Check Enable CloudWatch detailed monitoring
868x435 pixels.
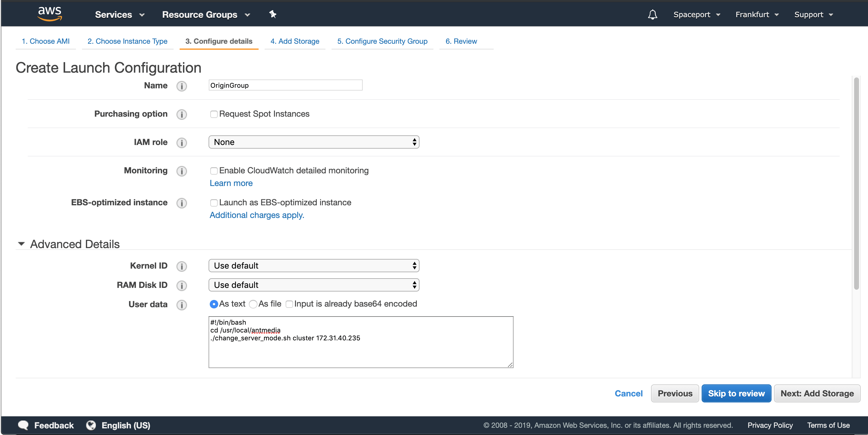coord(214,171)
